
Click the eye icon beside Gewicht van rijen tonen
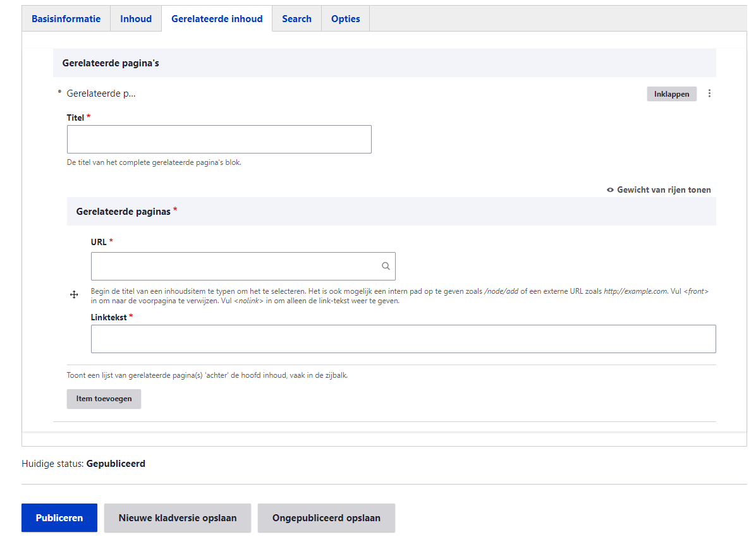pos(610,190)
